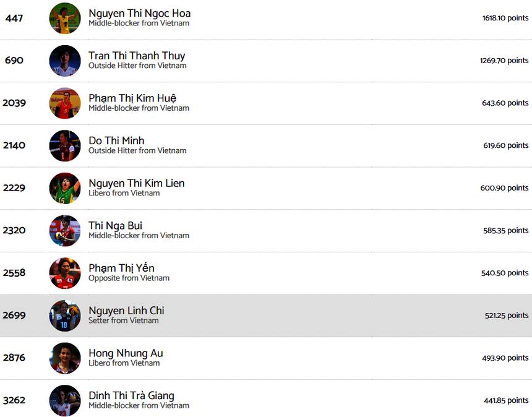The width and height of the screenshot is (532, 417).
Task: Select Nguyen Linh Chi's avatar photo
Action: point(65,316)
